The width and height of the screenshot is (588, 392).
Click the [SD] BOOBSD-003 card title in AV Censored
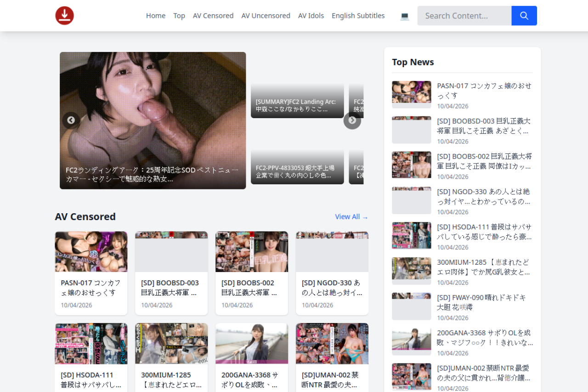[x=171, y=288]
